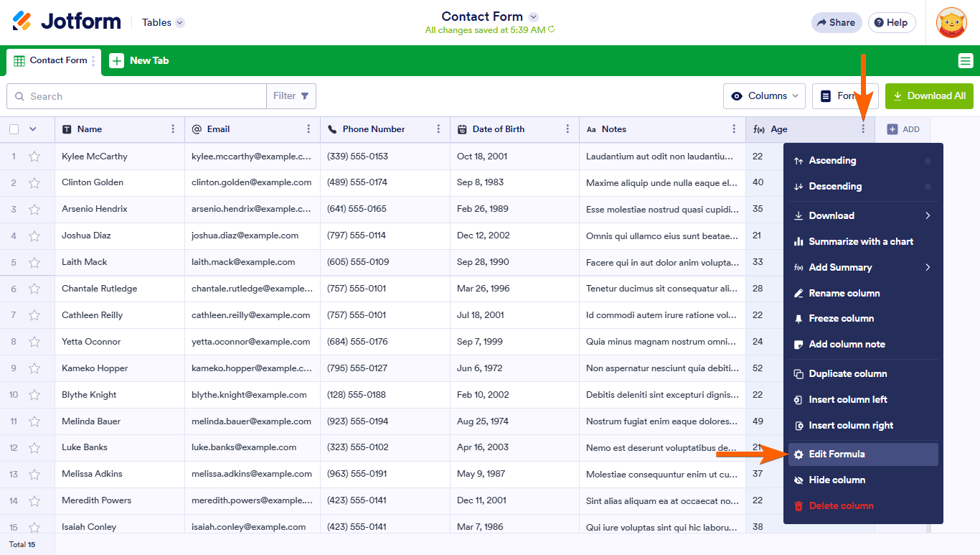The image size is (980, 555).
Task: Click the plus icon to add a new tab
Action: coord(117,61)
